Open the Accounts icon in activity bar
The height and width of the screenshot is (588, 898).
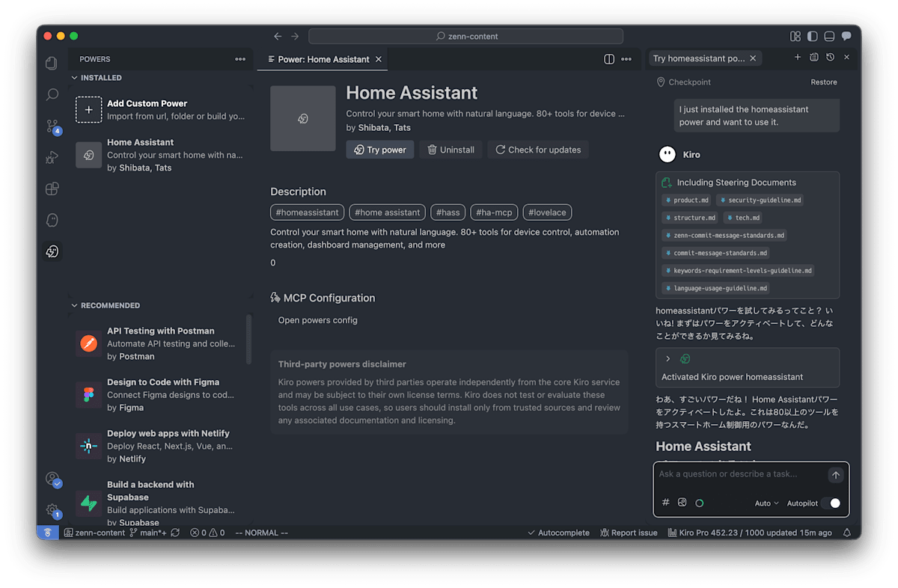point(52,479)
